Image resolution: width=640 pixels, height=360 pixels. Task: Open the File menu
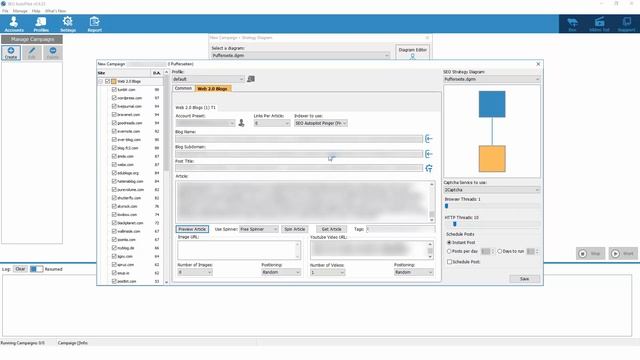(5, 11)
